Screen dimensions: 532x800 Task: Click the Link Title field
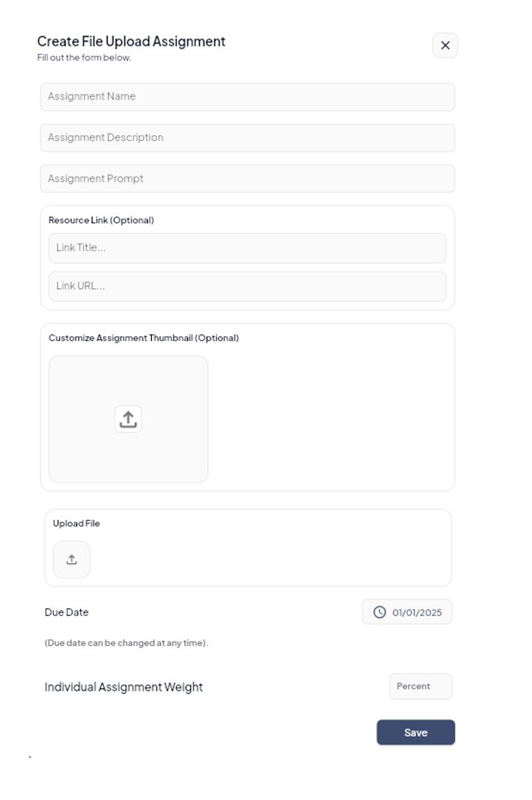pos(247,248)
